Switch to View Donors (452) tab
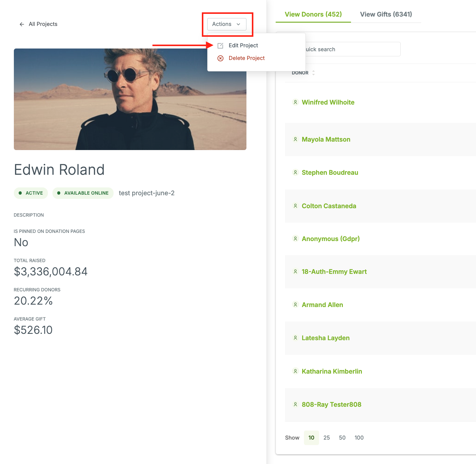Screen dimensions: 476x464 [313, 14]
